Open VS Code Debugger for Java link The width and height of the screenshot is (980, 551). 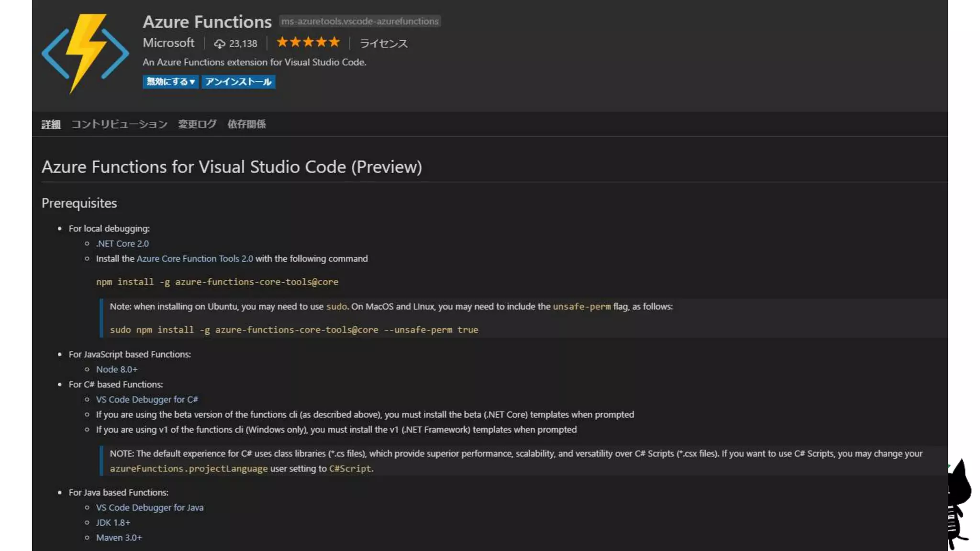(149, 507)
